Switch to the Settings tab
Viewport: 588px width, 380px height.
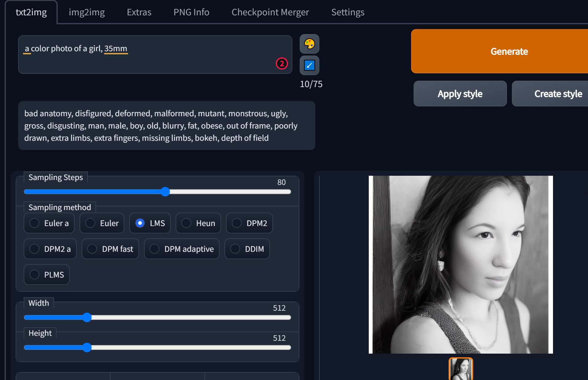click(x=348, y=12)
